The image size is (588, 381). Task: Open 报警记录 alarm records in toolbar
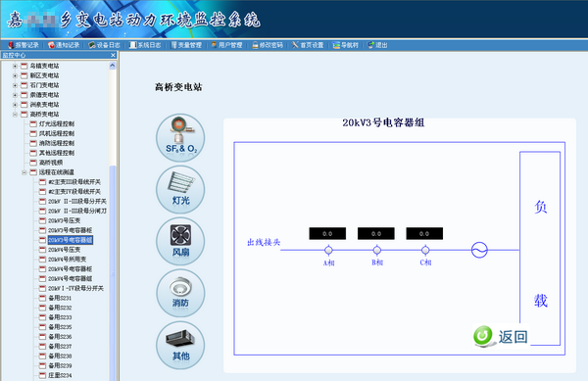tap(24, 45)
